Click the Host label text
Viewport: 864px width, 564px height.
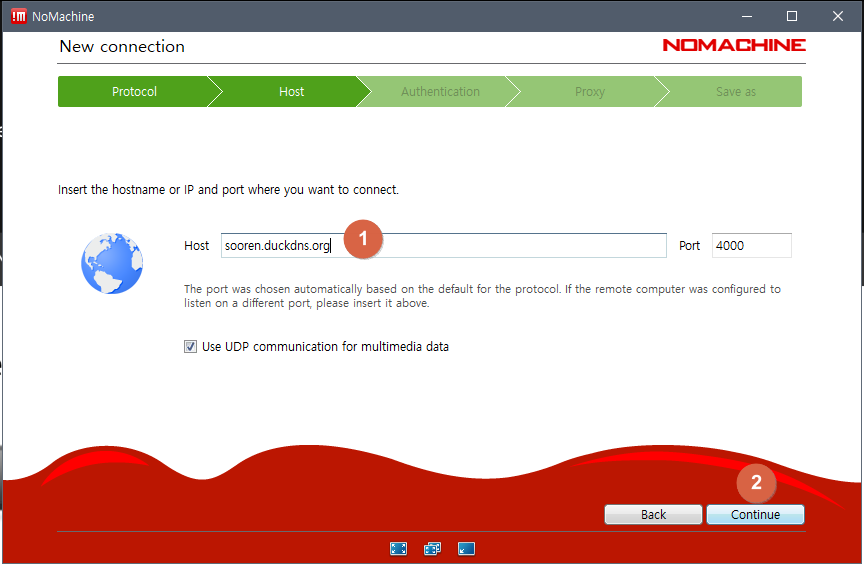196,246
